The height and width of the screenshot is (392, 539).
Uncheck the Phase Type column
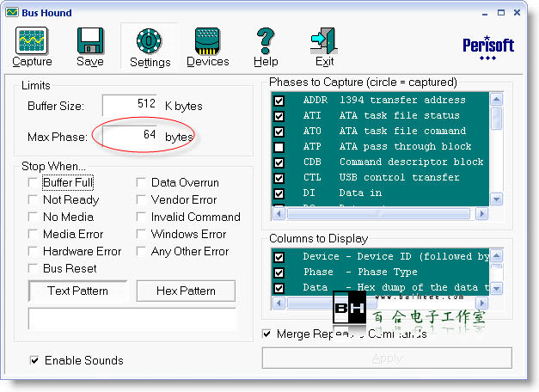[x=279, y=273]
